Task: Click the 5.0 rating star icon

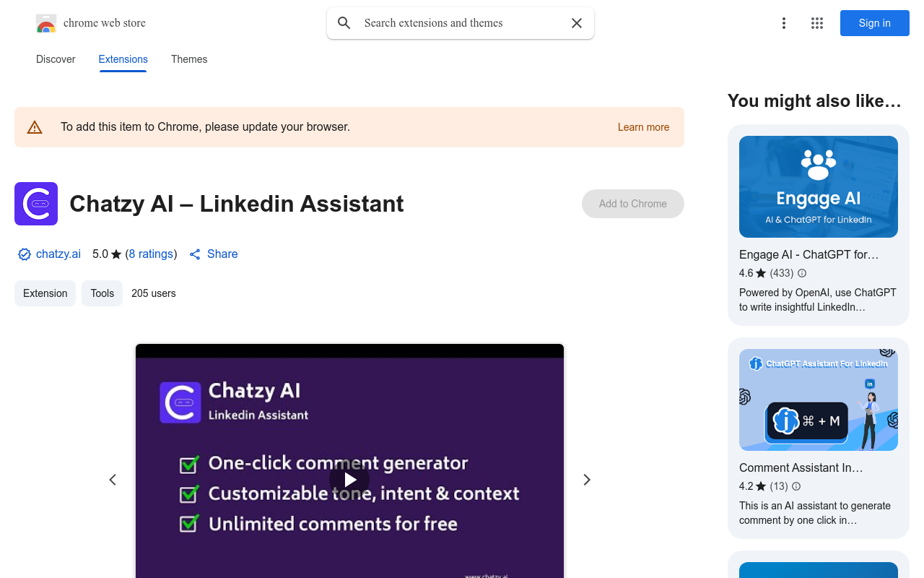Action: click(x=116, y=254)
